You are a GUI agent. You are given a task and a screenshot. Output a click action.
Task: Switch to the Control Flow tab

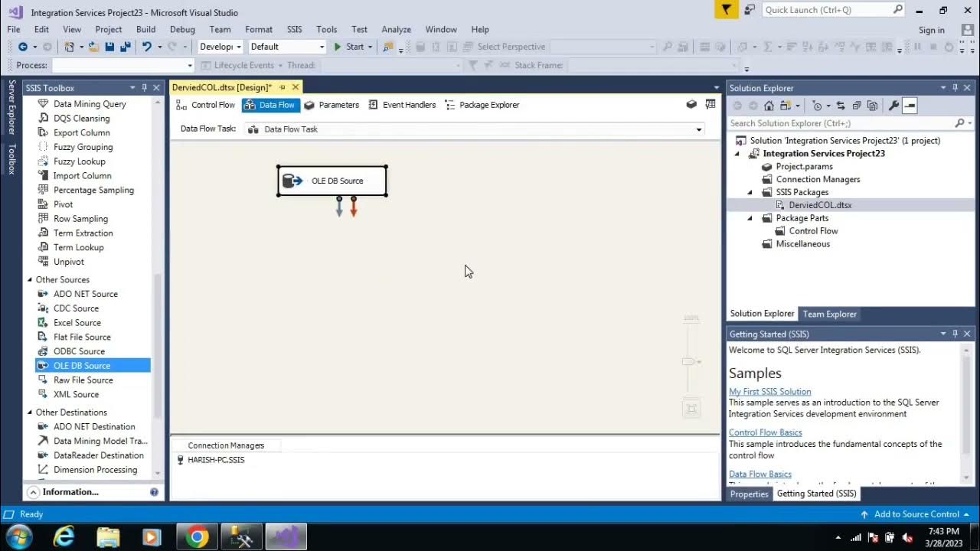point(205,105)
